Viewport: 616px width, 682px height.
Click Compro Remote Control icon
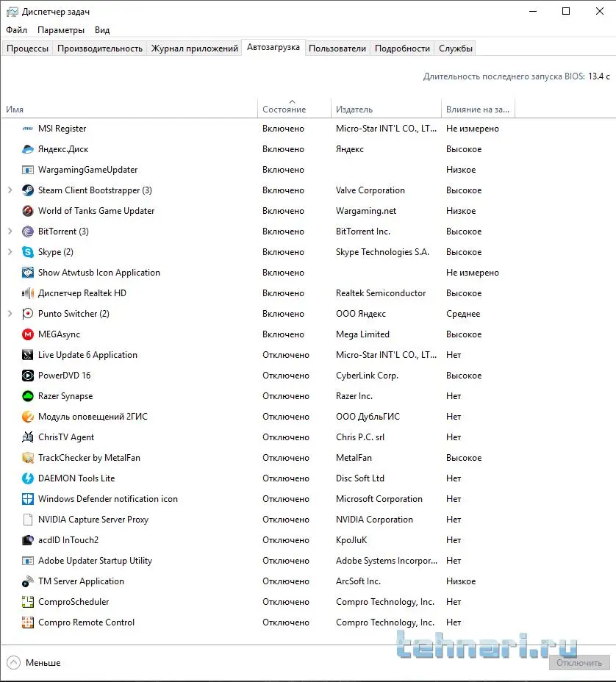click(x=28, y=622)
